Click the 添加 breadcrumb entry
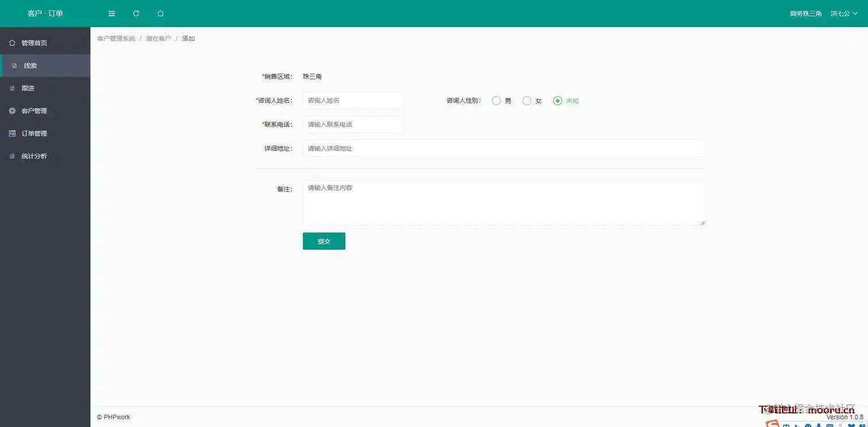The width and height of the screenshot is (868, 427). coord(188,39)
